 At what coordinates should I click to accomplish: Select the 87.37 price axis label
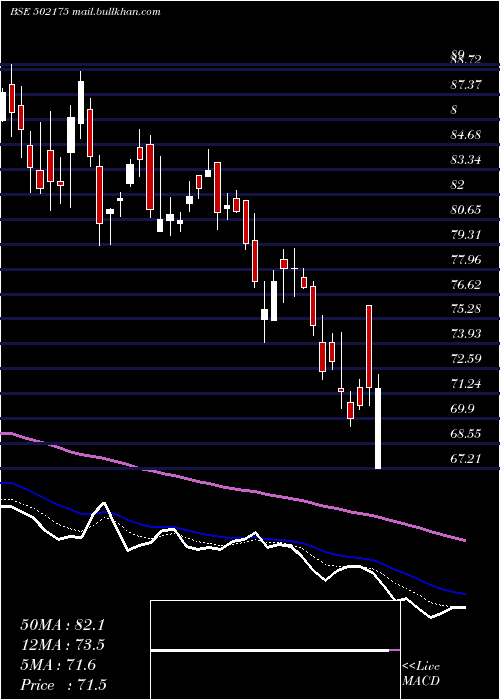coord(466,84)
